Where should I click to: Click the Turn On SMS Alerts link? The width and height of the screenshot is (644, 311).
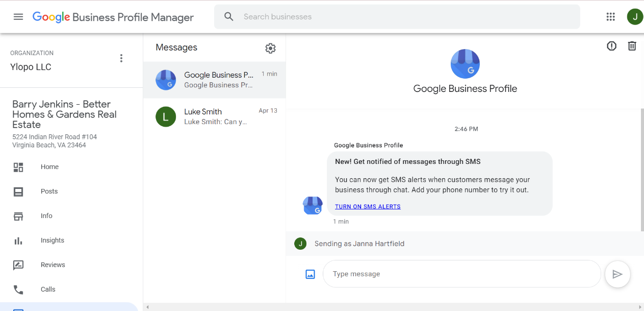tap(368, 207)
